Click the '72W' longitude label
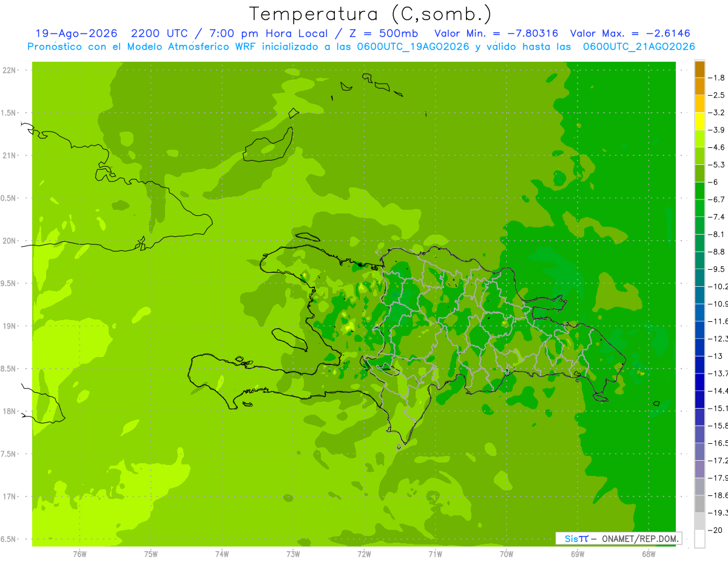 click(364, 554)
